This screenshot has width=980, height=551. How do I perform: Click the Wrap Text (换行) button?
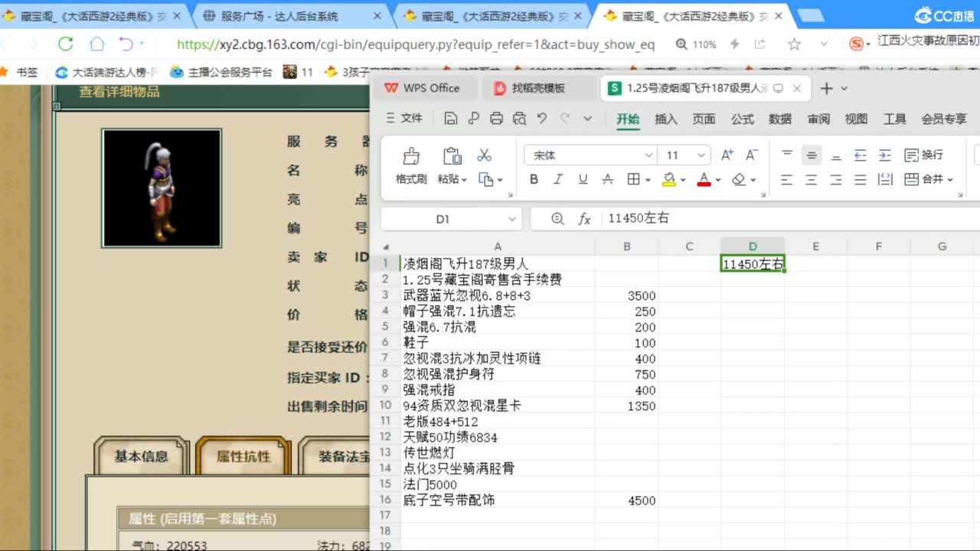tap(924, 155)
